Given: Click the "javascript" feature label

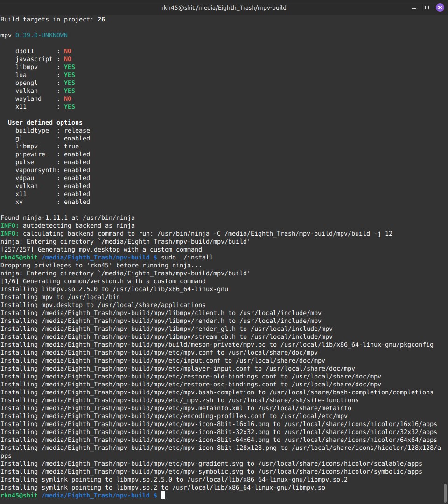Looking at the screenshot, I should coord(34,59).
